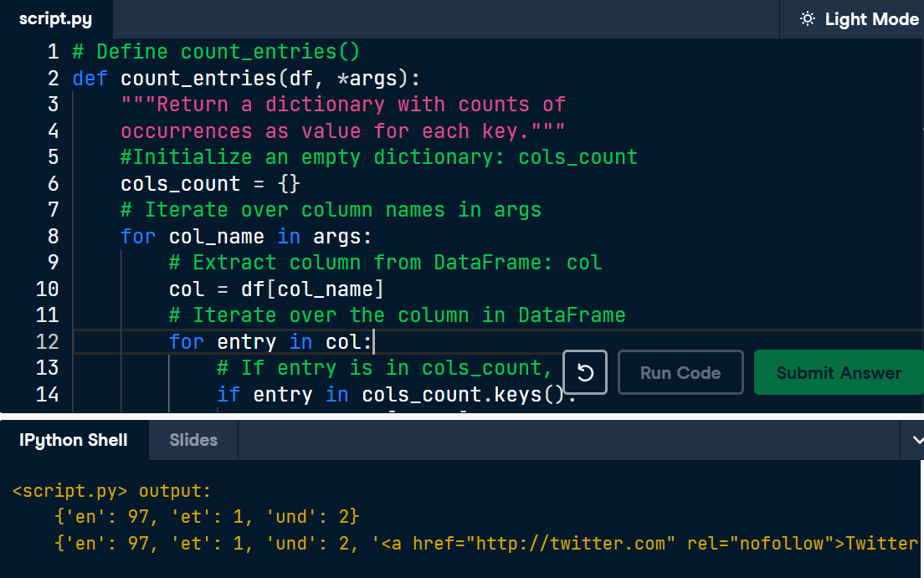Toggle Light Mode label text

click(871, 19)
